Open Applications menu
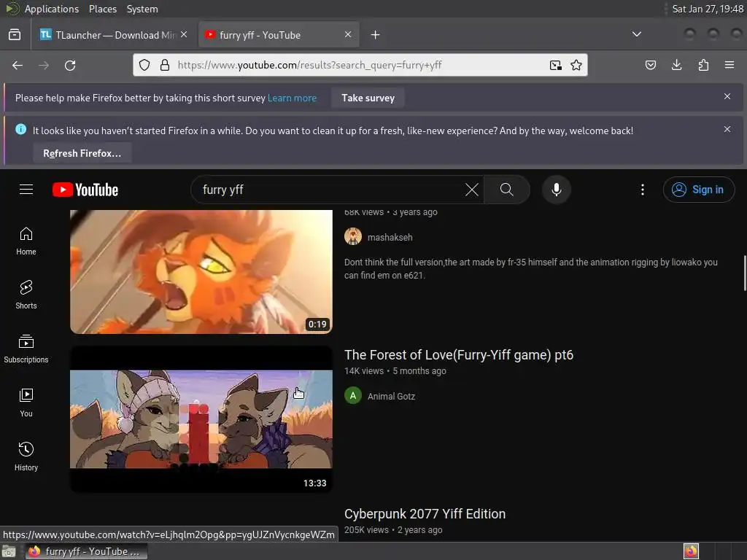747x560 pixels. point(52,9)
